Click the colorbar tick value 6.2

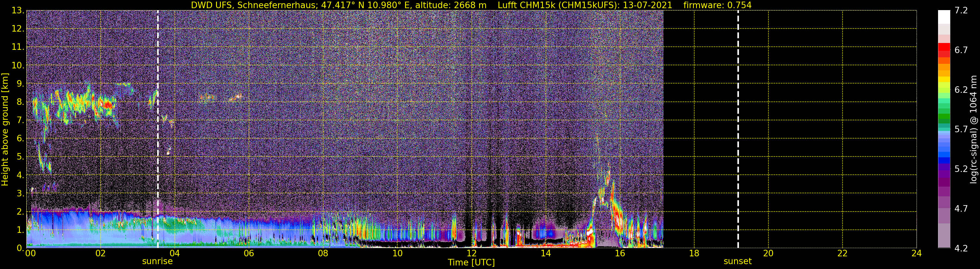tap(961, 90)
